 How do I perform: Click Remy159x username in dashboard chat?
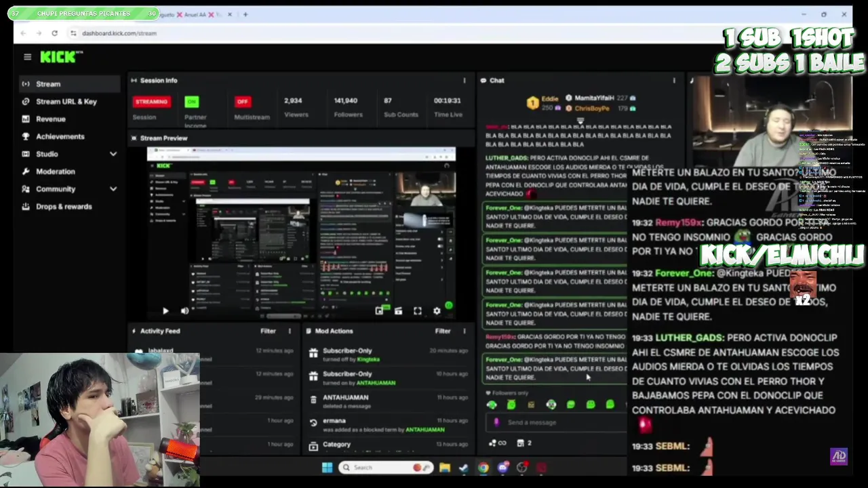tap(500, 337)
